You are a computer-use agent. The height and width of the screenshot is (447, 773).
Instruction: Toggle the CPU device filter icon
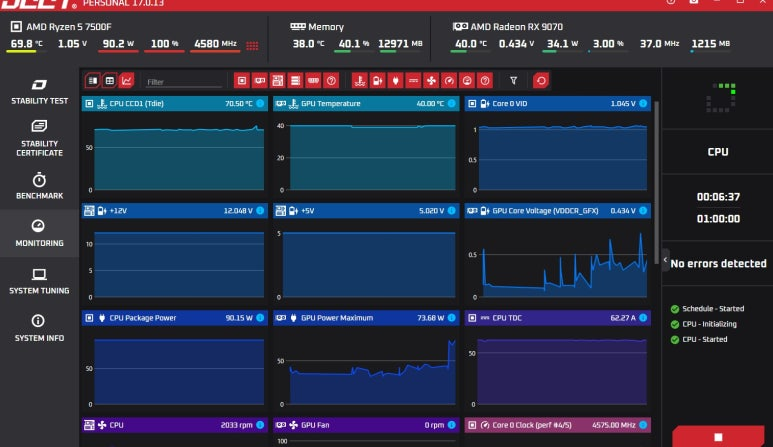point(242,81)
